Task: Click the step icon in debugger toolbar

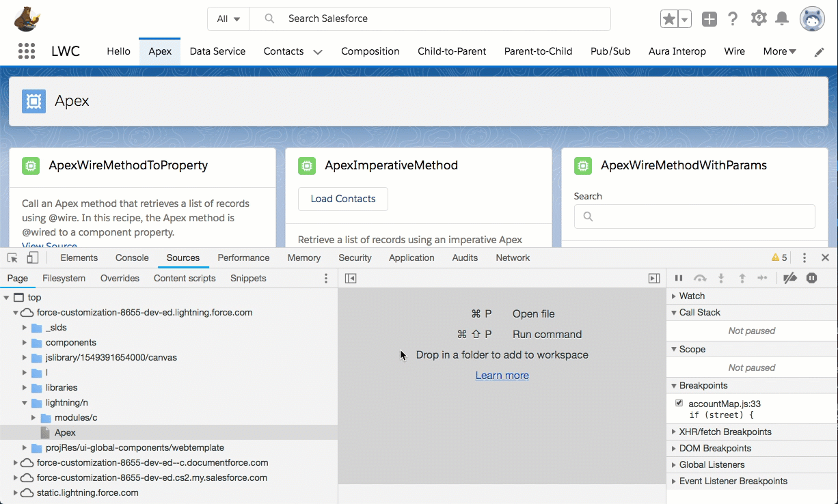Action: (x=763, y=278)
